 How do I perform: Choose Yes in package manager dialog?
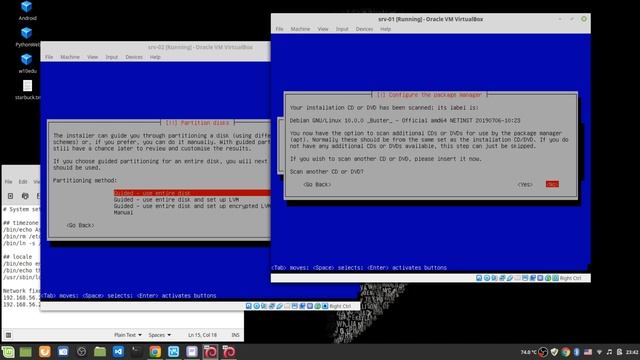(x=525, y=184)
